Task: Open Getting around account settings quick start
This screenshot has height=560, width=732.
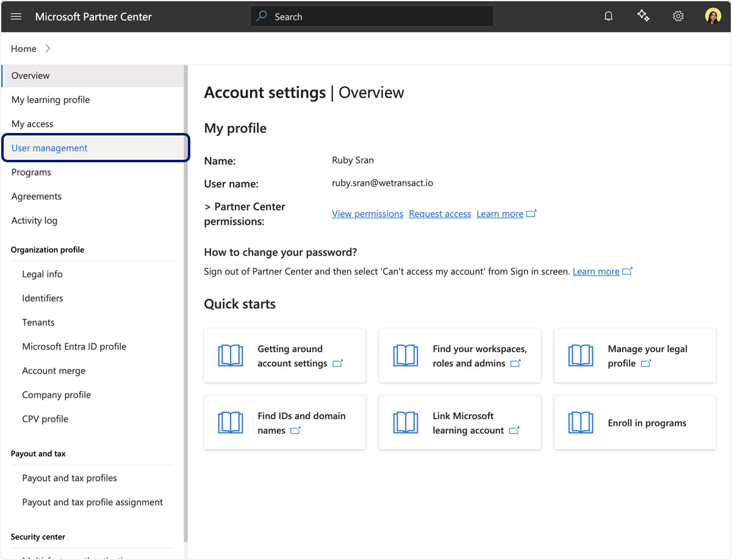Action: 285,356
